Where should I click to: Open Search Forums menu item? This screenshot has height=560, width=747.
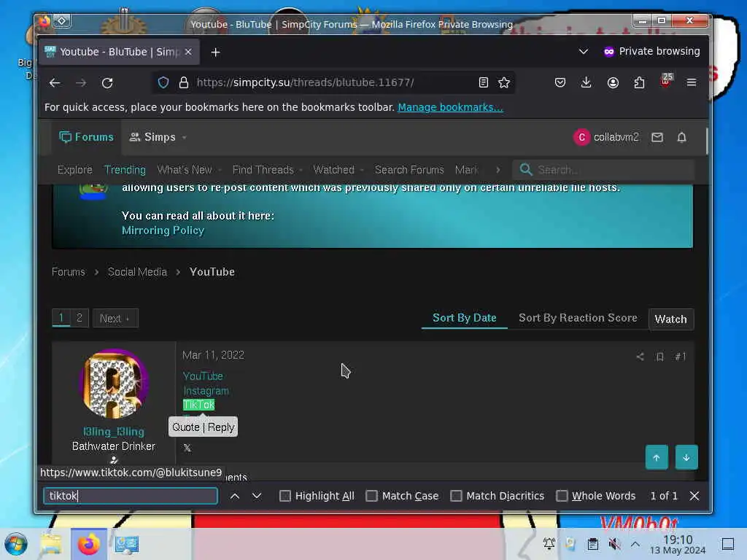point(409,169)
